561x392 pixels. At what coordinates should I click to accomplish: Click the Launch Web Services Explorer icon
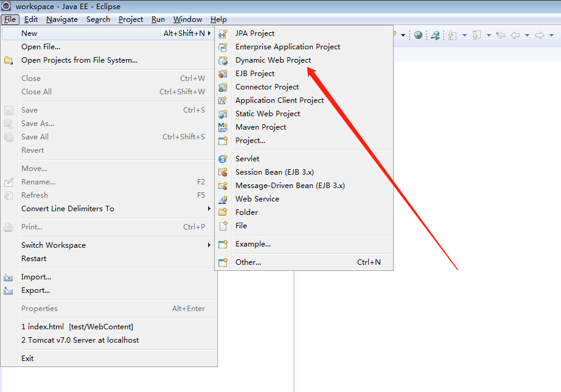click(435, 35)
